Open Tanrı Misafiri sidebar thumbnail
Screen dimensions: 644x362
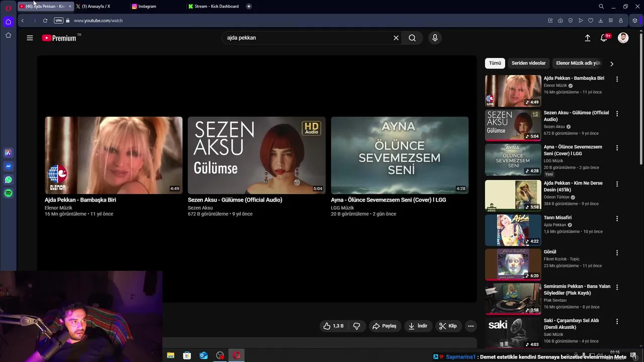pos(513,230)
